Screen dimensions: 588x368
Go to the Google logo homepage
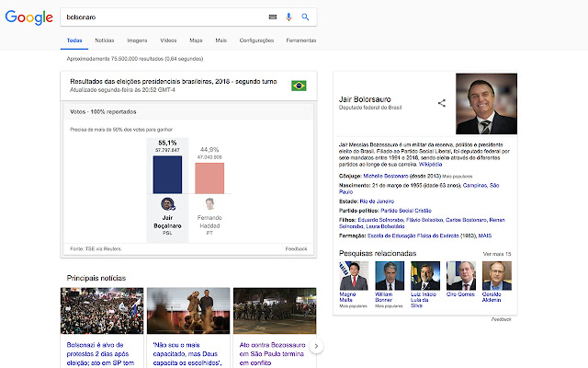point(28,17)
